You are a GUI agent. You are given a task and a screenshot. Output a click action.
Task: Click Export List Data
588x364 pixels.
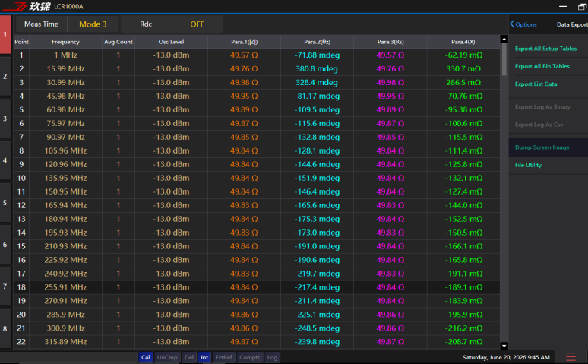click(x=536, y=84)
